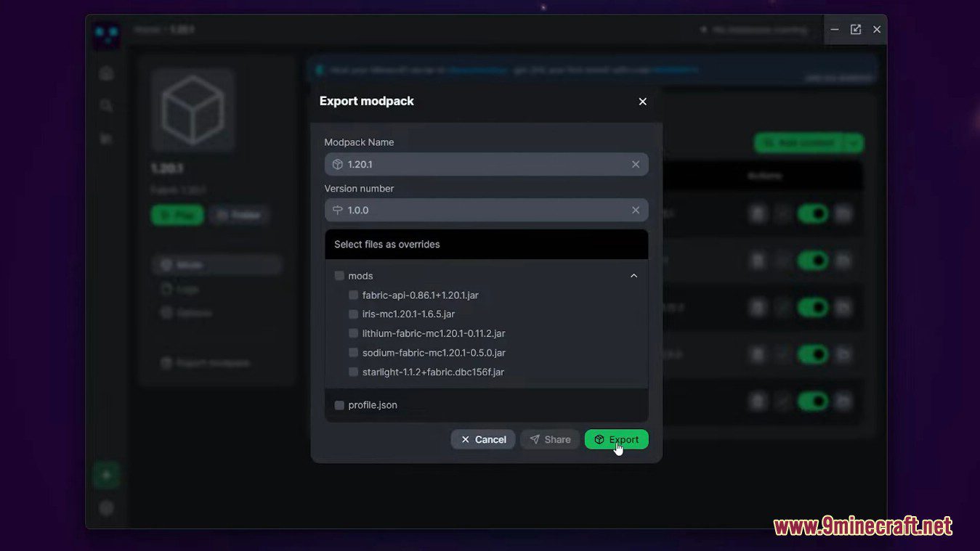Click the green plus button in sidebar
980x551 pixels.
[107, 476]
